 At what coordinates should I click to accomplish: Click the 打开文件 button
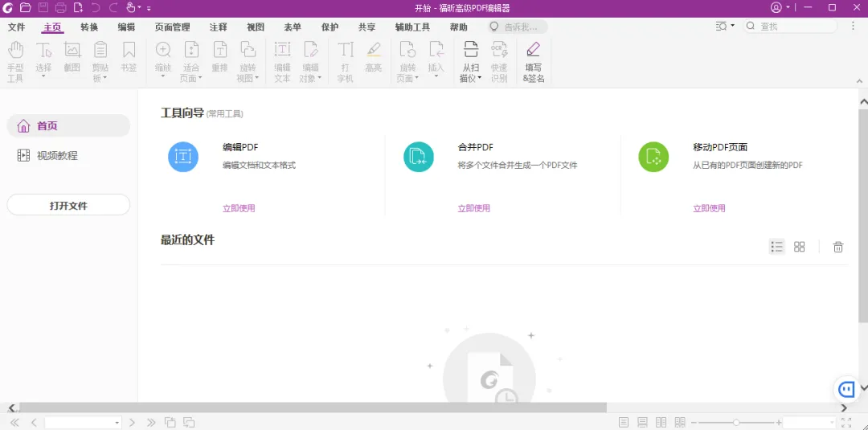[68, 205]
